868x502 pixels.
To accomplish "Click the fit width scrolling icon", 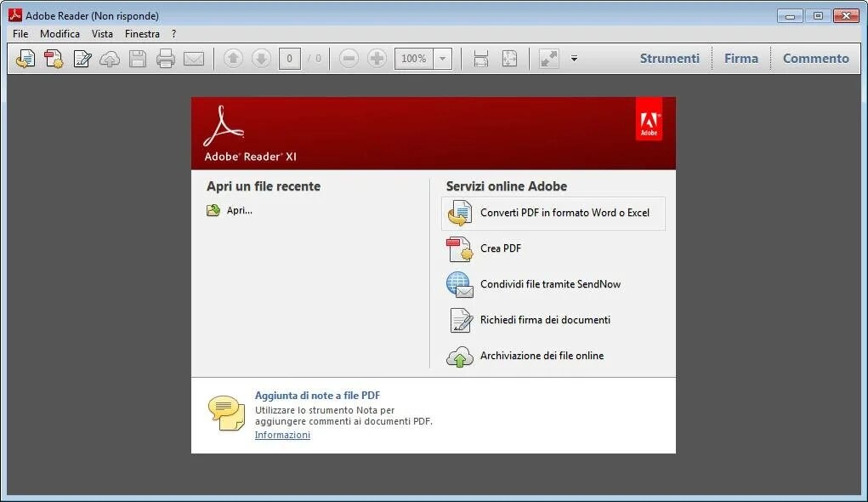I will tap(481, 58).
